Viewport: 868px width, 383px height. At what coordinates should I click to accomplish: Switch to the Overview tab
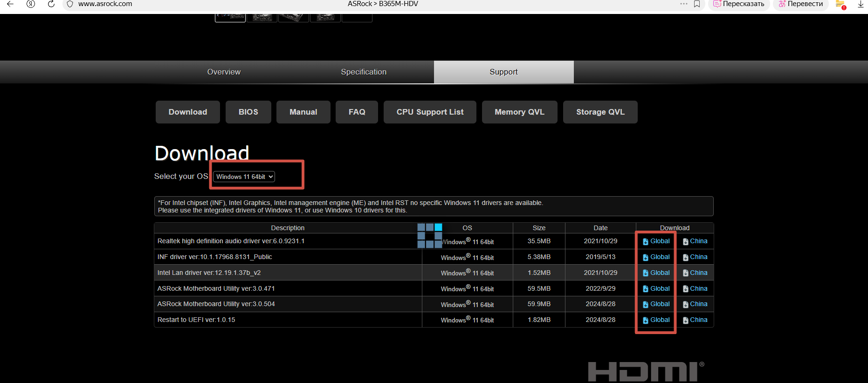coord(224,72)
